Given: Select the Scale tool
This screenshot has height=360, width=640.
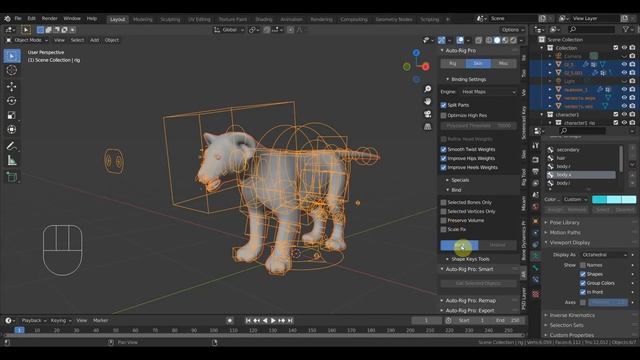Looking at the screenshot, I should (12, 115).
